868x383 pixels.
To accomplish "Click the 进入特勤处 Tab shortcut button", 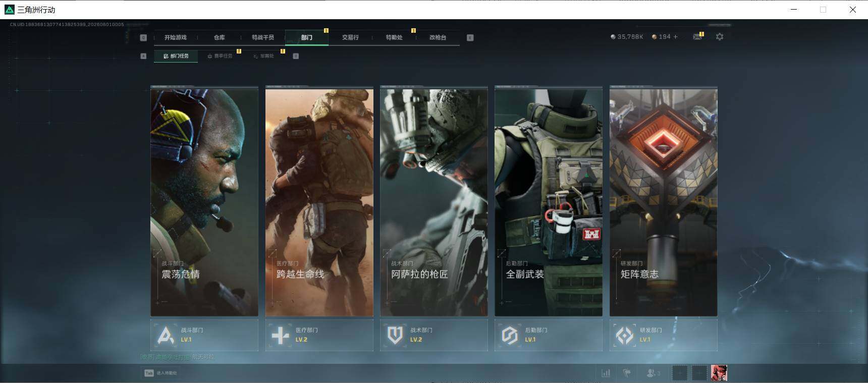I will [x=161, y=373].
